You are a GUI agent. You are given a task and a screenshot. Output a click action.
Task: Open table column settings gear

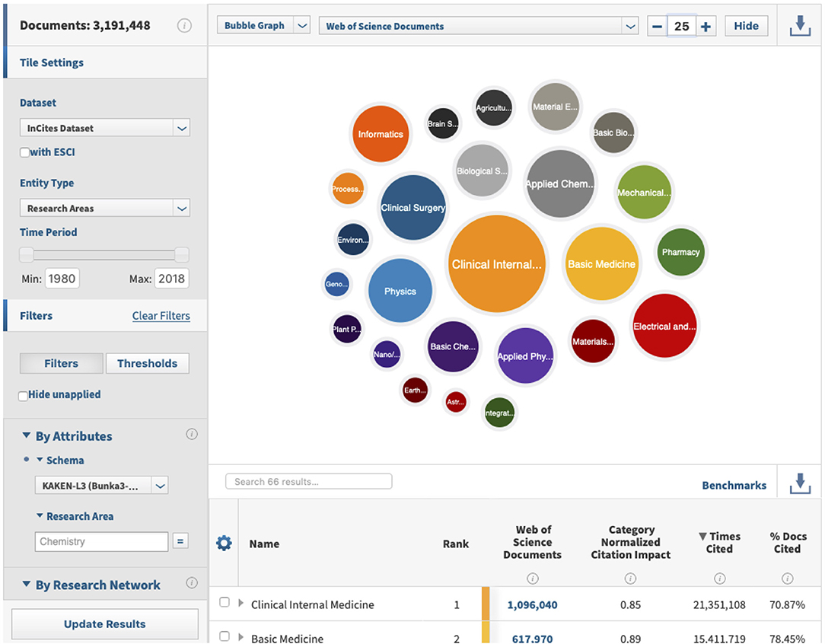tap(225, 543)
